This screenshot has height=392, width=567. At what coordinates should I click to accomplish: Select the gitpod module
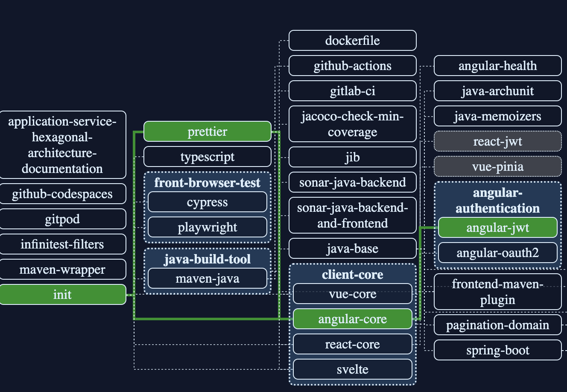pos(62,219)
